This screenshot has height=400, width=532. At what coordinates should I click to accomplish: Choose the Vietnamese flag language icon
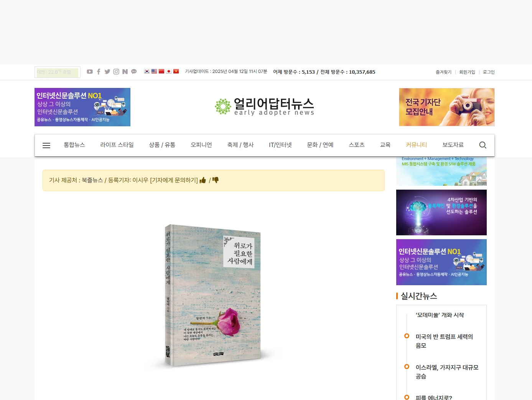point(176,71)
